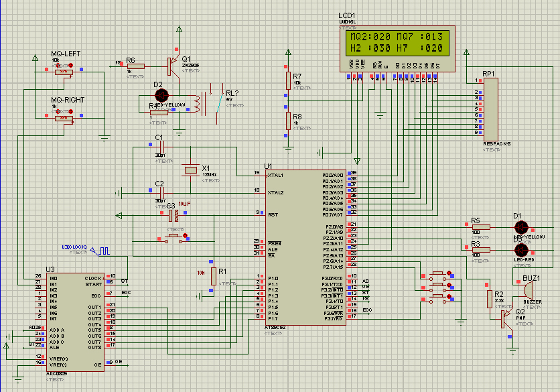Select resistor R4 near the relay
The height and width of the screenshot is (392, 560).
point(159,112)
